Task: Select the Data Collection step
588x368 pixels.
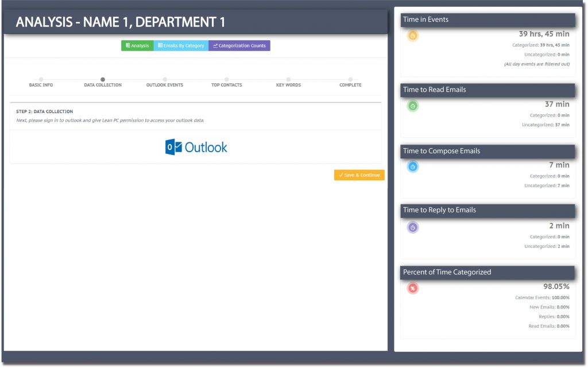Action: pos(103,83)
